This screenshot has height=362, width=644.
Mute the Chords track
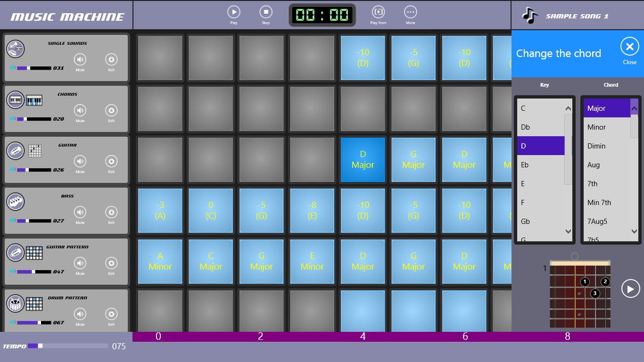80,110
